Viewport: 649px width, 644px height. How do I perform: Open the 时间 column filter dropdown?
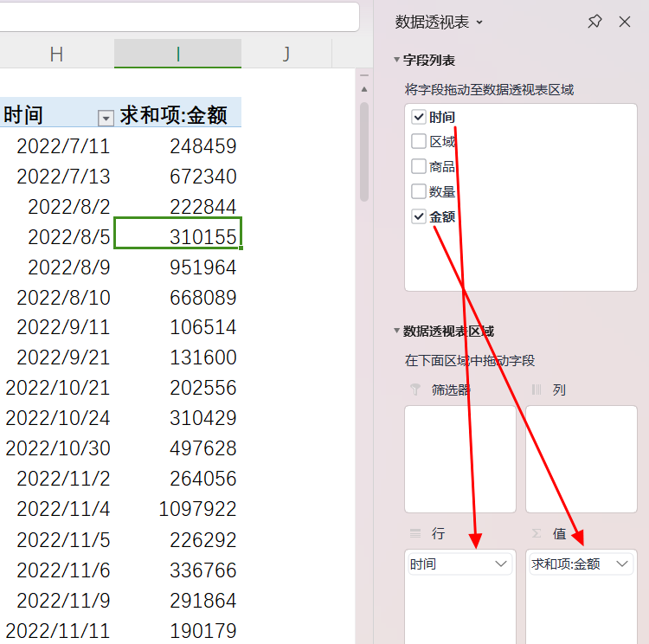coord(106,119)
